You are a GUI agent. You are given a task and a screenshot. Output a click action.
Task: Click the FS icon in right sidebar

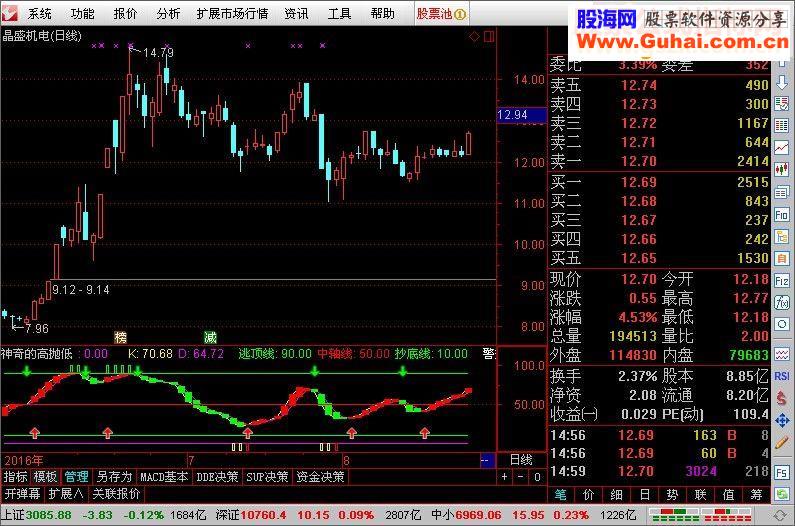782,472
